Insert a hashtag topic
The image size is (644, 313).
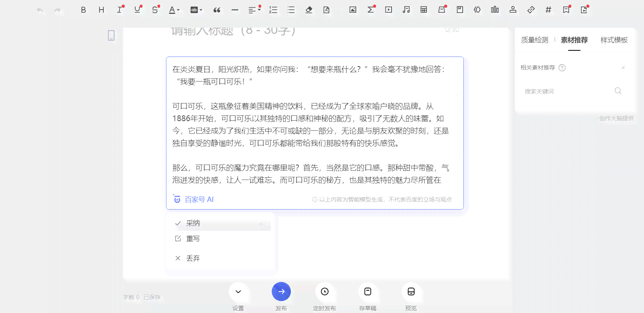pos(548,10)
